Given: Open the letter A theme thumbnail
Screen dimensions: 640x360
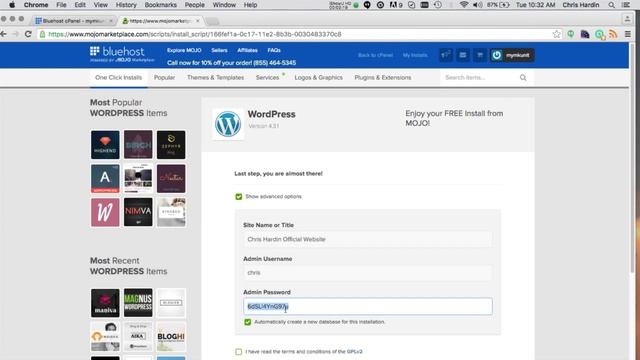Looking at the screenshot, I should (105, 179).
